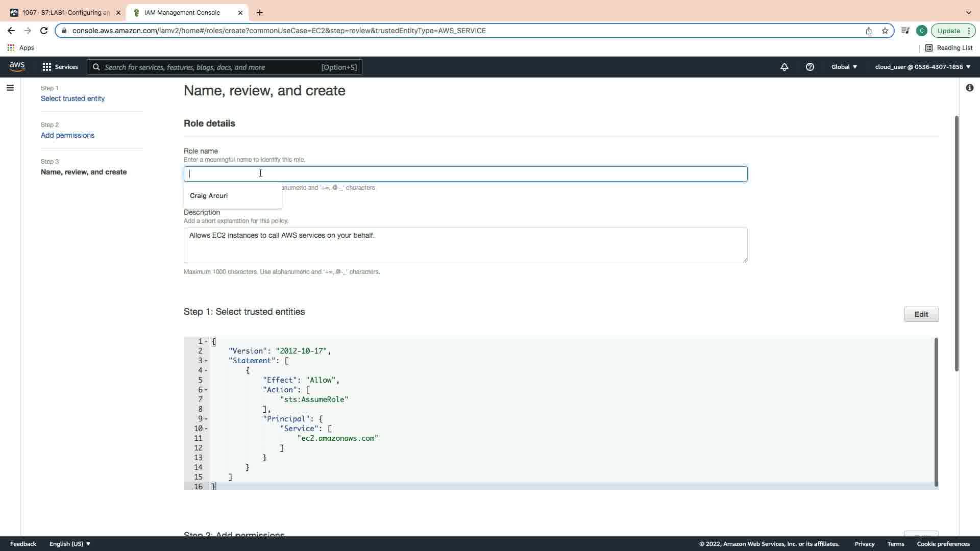Select the Craig Arcuri autofill suggestion
The height and width of the screenshot is (551, 980).
click(209, 196)
